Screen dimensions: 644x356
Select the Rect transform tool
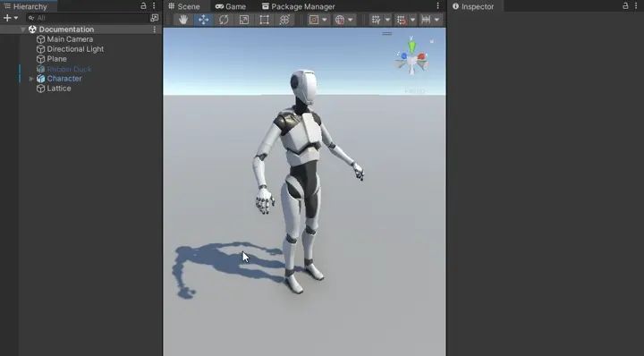264,20
